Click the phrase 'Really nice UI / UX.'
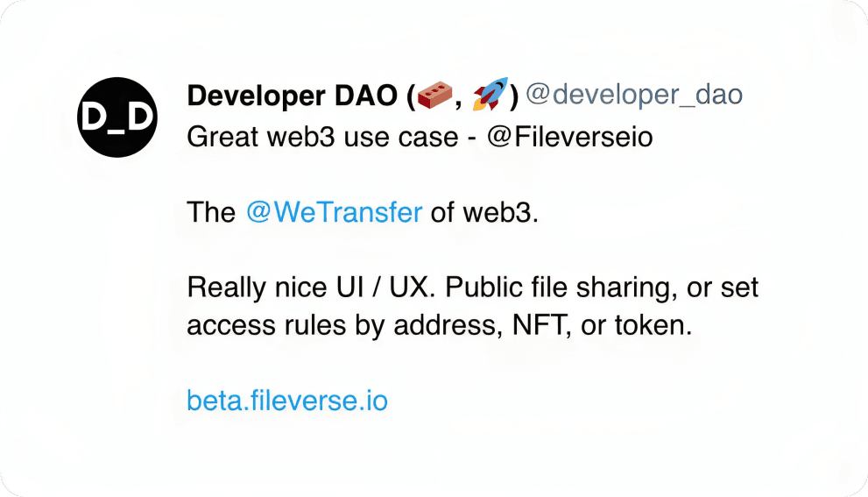Image resolution: width=868 pixels, height=497 pixels. coord(308,288)
